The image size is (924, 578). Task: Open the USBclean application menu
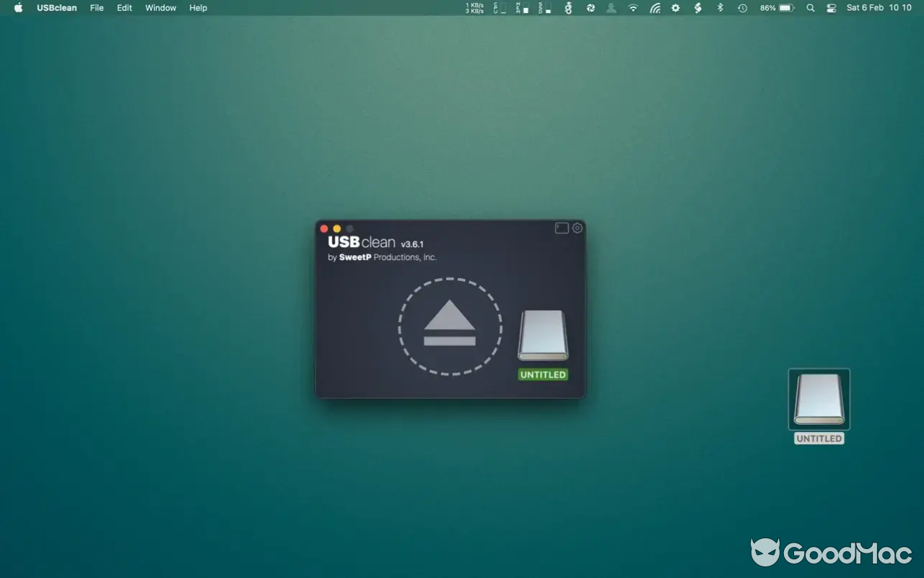tap(56, 8)
